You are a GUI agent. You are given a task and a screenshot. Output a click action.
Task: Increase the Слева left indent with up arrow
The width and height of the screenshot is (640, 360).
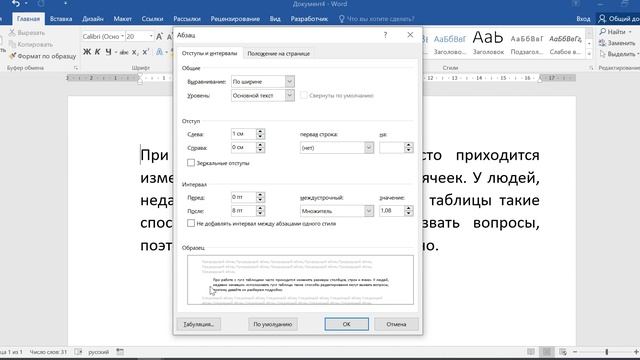[x=260, y=131]
